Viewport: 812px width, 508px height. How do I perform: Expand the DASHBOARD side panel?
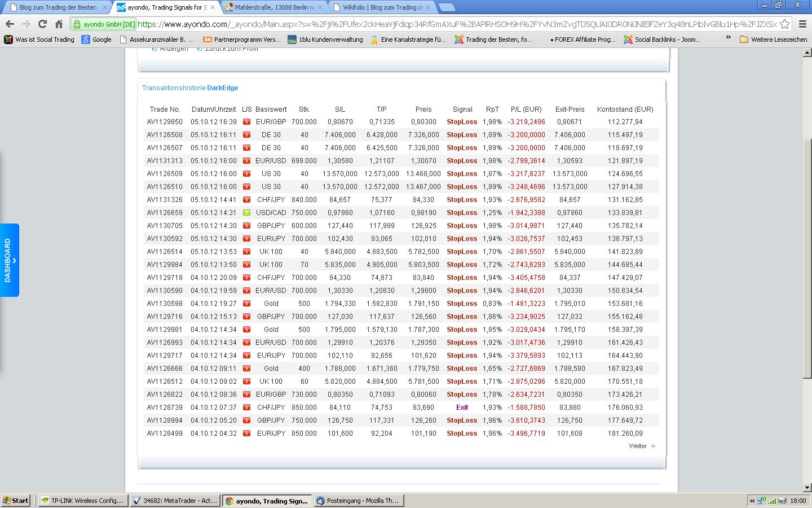coord(10,260)
